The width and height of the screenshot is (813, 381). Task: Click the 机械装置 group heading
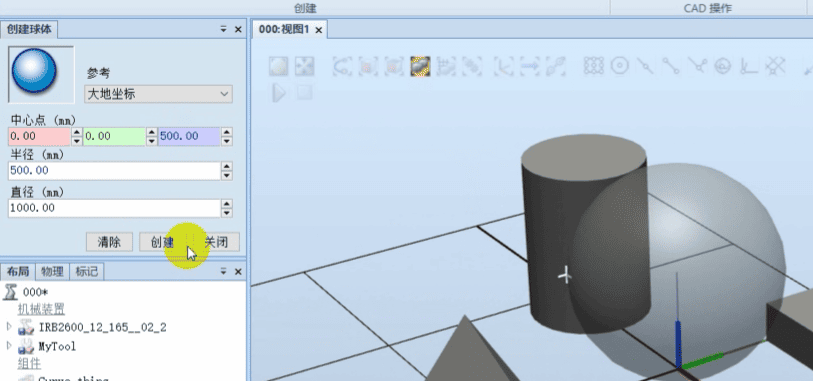click(41, 309)
